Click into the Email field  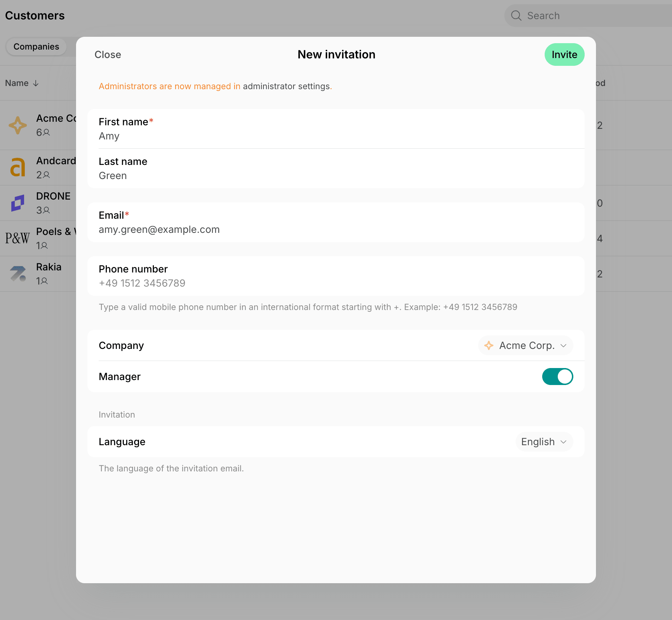(336, 222)
